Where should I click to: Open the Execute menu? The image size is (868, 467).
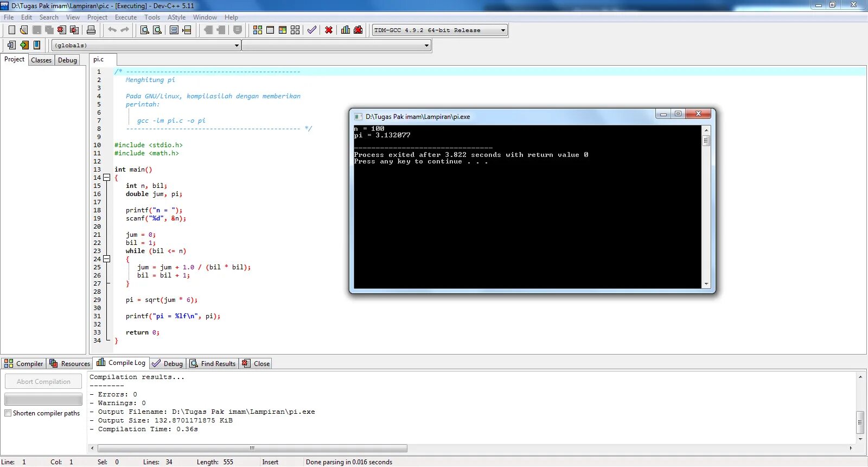click(126, 17)
